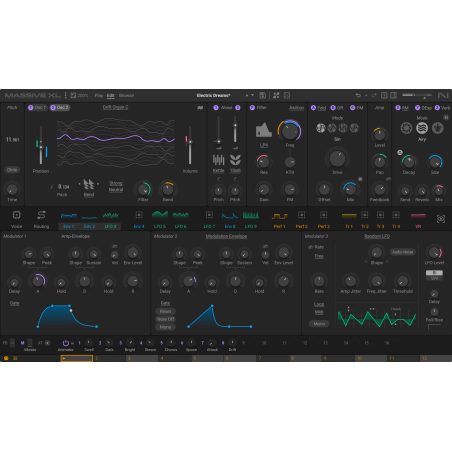Click the Loop link in Modulator 3
The height and width of the screenshot is (452, 452).
click(x=319, y=304)
